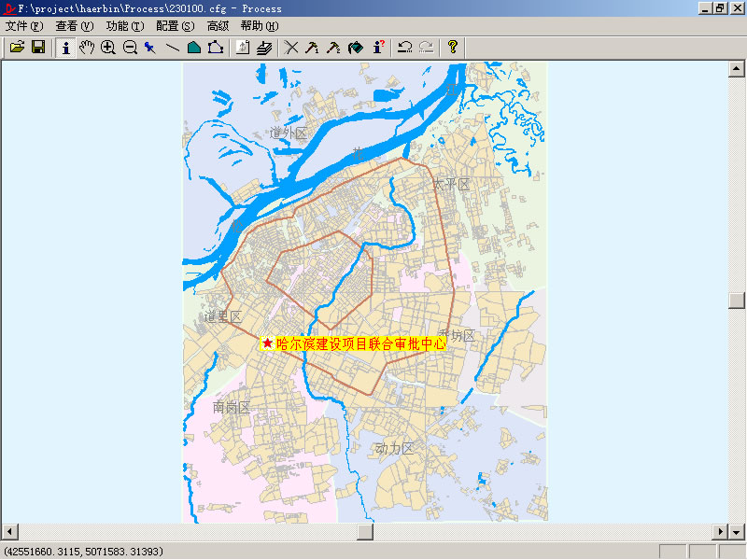Click the horizontal scrollbar left arrow

(x=8, y=531)
